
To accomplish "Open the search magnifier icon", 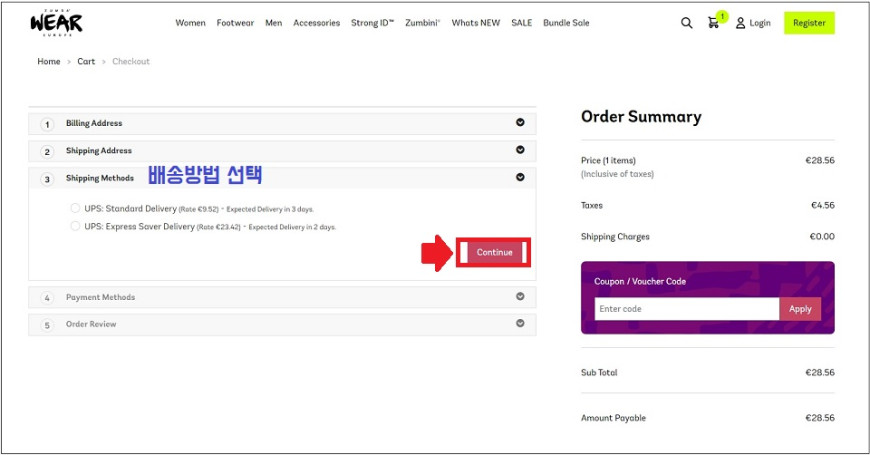I will 686,23.
